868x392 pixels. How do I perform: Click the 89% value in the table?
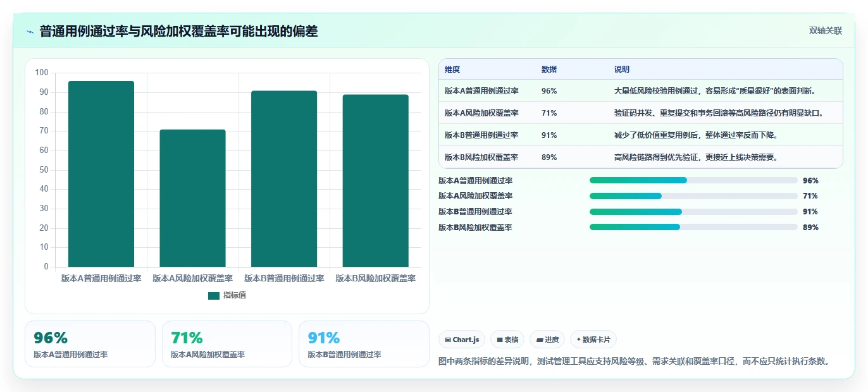coord(549,157)
